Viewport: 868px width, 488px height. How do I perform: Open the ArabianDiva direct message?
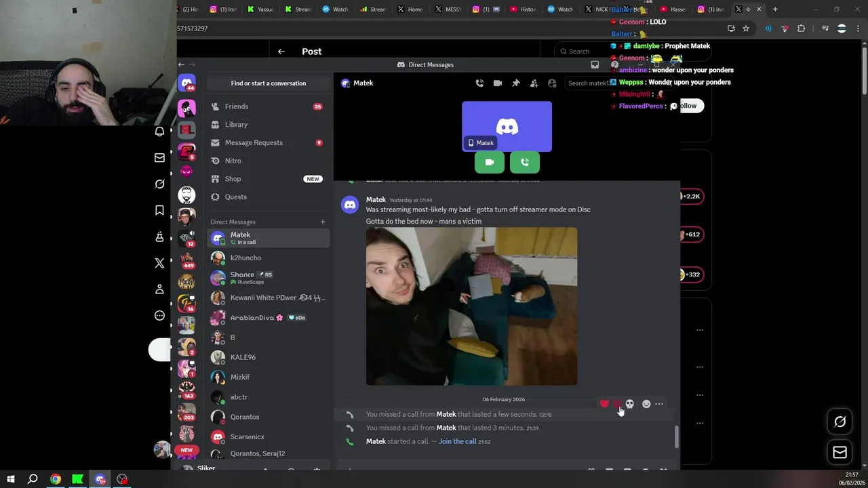268,317
